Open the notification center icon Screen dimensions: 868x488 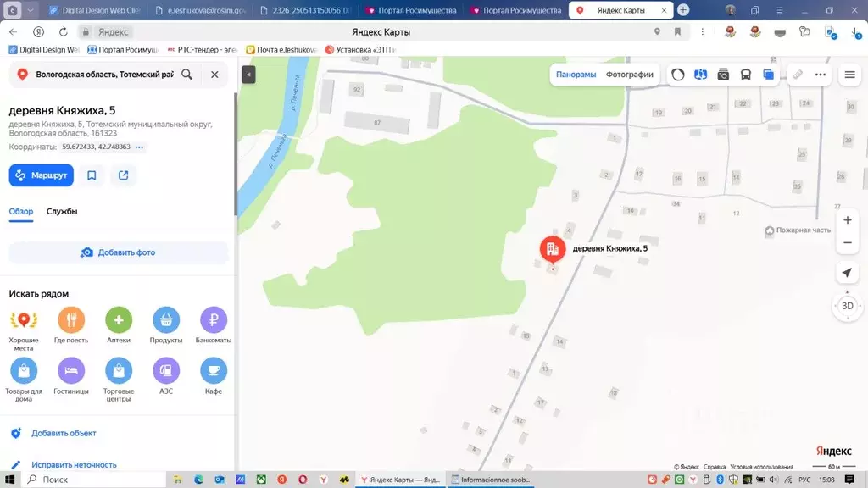click(849, 480)
